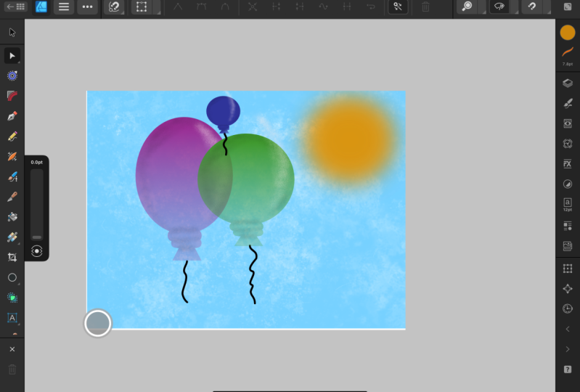Deselect with the X button

tap(12, 349)
